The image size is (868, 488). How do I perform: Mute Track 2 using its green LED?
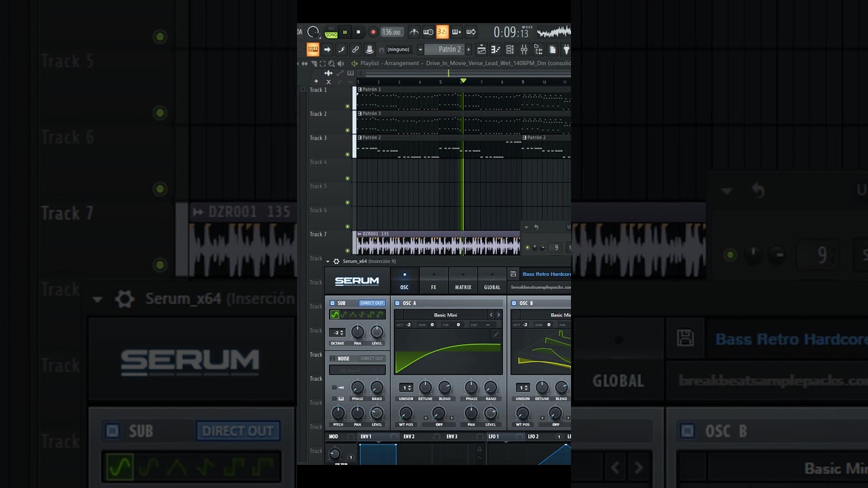(x=348, y=130)
